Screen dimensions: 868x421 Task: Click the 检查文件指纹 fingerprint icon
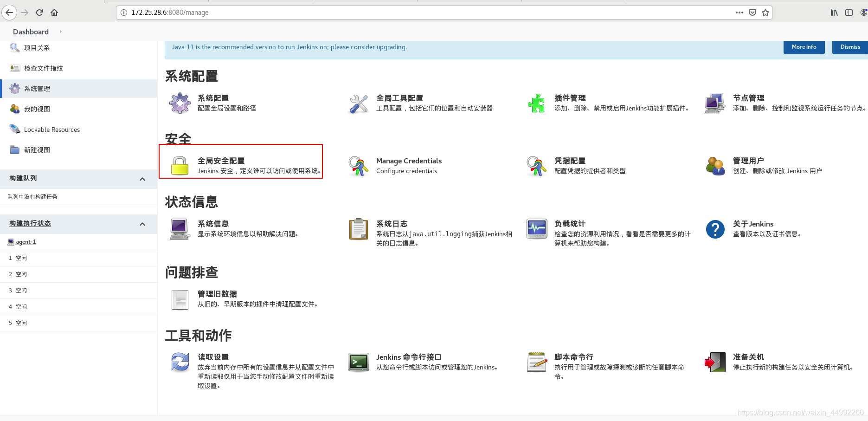point(15,68)
